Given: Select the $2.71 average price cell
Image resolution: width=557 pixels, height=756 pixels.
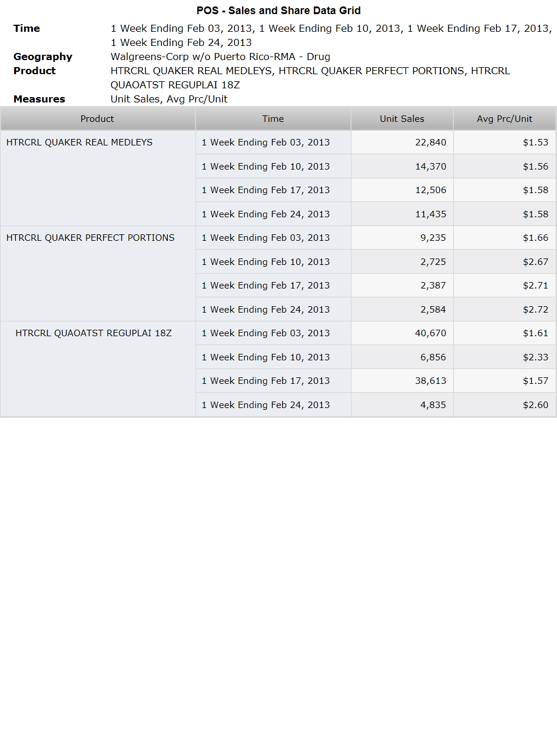Looking at the screenshot, I should click(x=505, y=286).
